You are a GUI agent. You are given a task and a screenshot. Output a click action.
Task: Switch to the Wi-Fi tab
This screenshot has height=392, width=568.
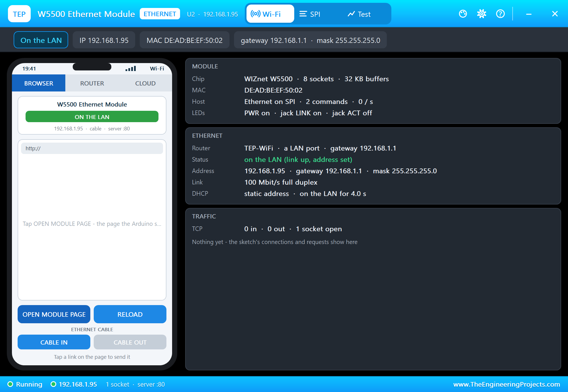pos(270,14)
